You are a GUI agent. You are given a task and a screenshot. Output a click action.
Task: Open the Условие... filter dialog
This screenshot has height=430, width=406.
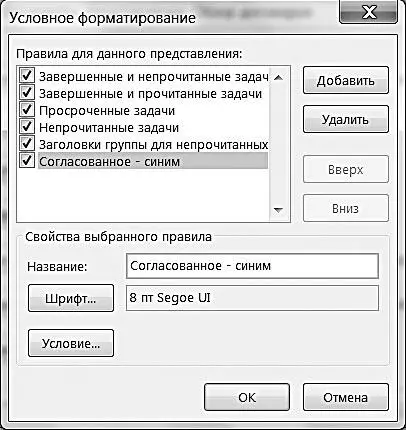tap(71, 343)
